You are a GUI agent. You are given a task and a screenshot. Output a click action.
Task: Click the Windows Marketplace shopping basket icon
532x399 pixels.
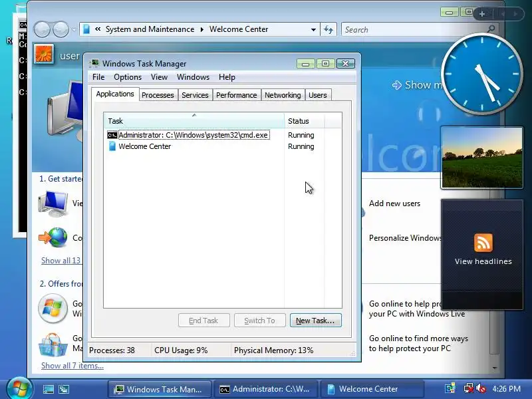[53, 345]
